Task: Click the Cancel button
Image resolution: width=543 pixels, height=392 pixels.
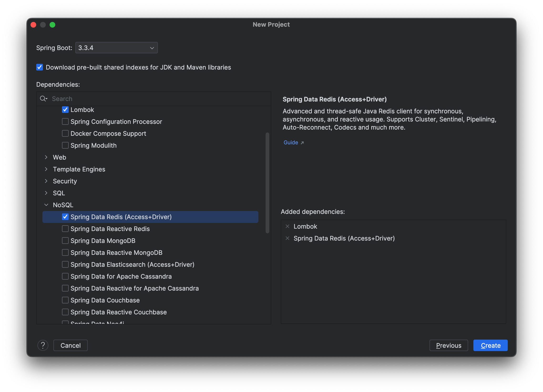Action: 70,346
